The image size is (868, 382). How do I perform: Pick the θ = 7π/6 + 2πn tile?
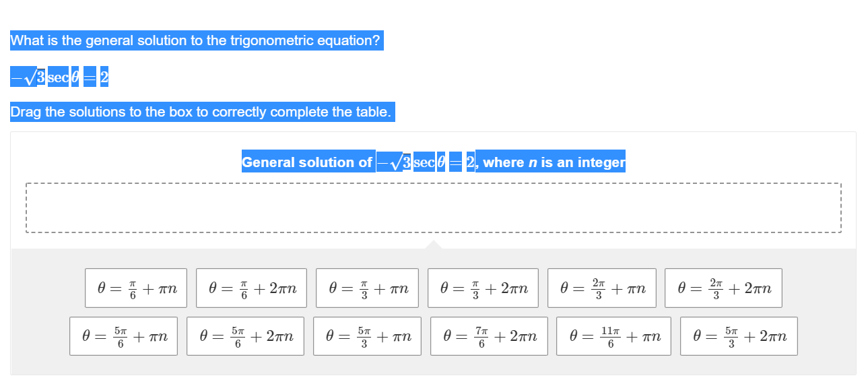point(489,336)
